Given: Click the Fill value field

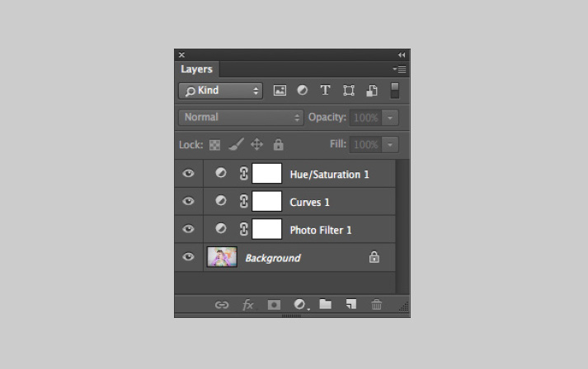Looking at the screenshot, I should pos(365,144).
